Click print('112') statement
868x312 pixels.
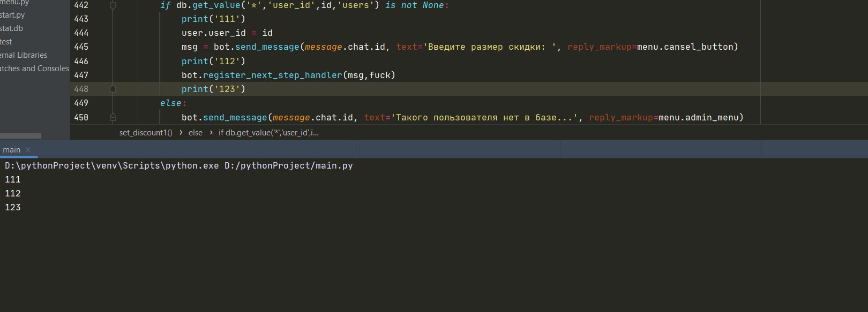213,61
